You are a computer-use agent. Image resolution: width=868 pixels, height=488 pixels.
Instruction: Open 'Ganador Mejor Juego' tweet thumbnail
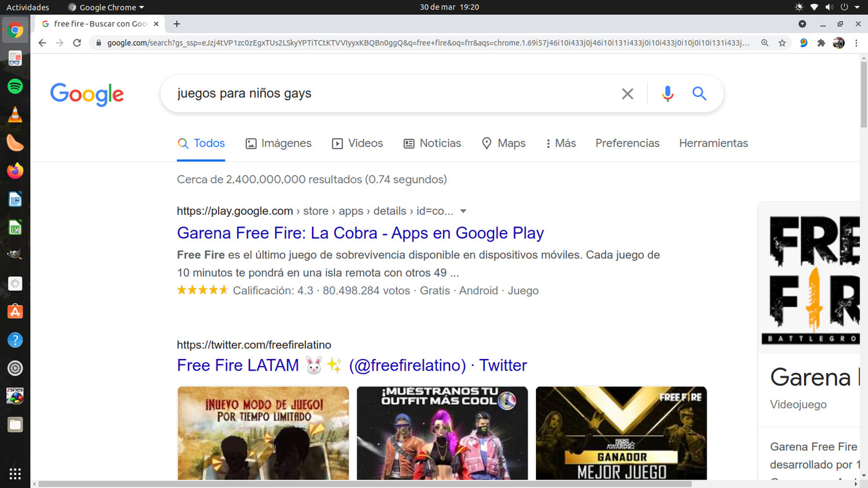[x=621, y=432]
